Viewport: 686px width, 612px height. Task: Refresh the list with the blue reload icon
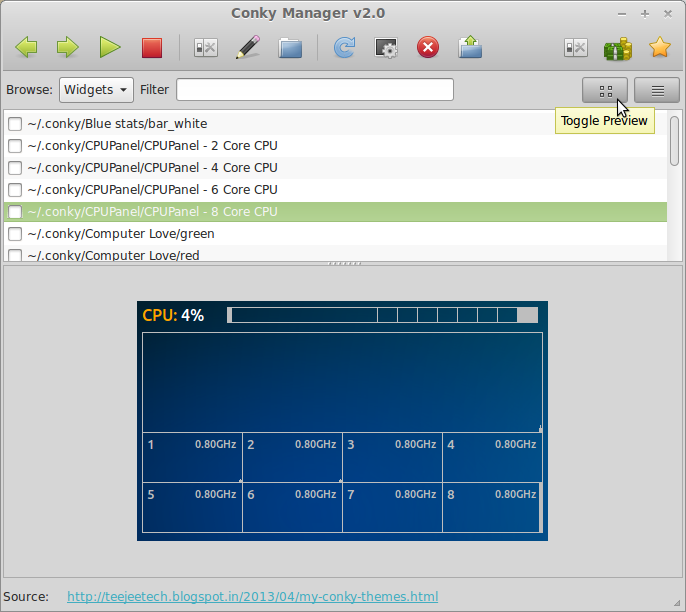click(344, 47)
